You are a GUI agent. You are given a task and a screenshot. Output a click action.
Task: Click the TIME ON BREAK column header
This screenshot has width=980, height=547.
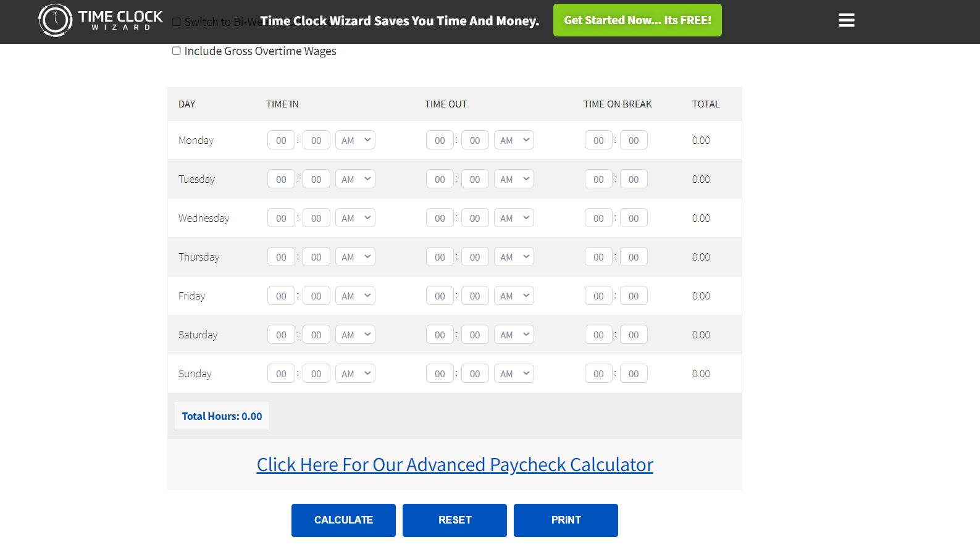(x=618, y=104)
